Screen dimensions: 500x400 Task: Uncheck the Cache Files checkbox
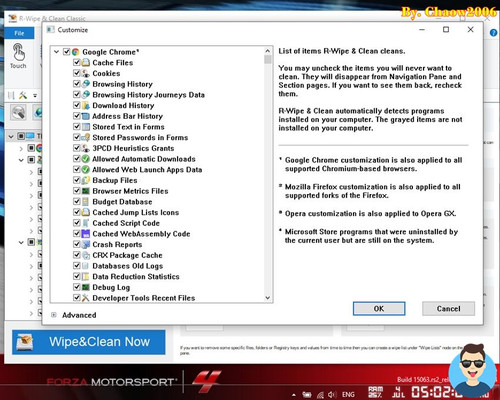[x=77, y=62]
